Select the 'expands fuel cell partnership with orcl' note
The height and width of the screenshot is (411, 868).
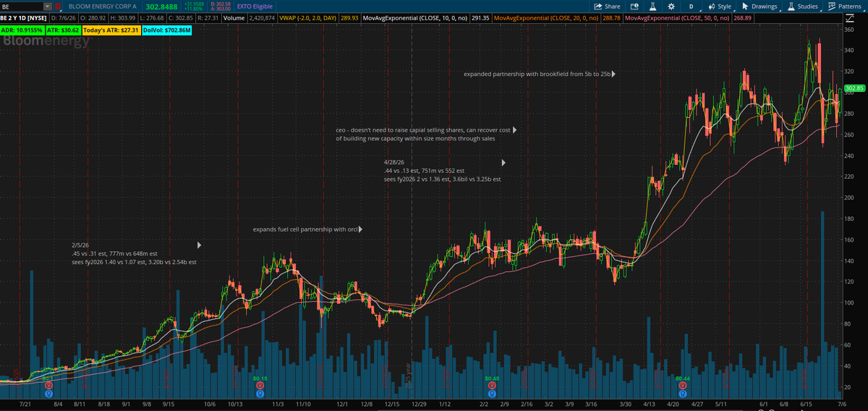(x=305, y=229)
